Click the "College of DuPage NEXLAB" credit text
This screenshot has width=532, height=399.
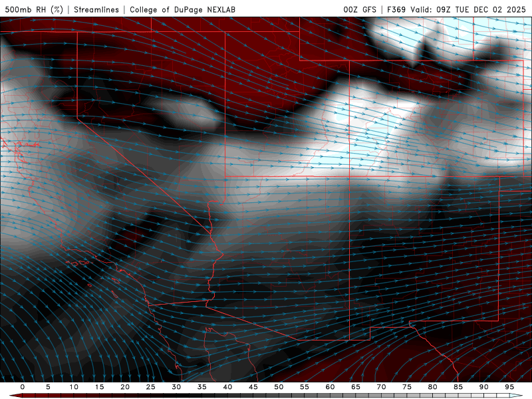pos(182,9)
